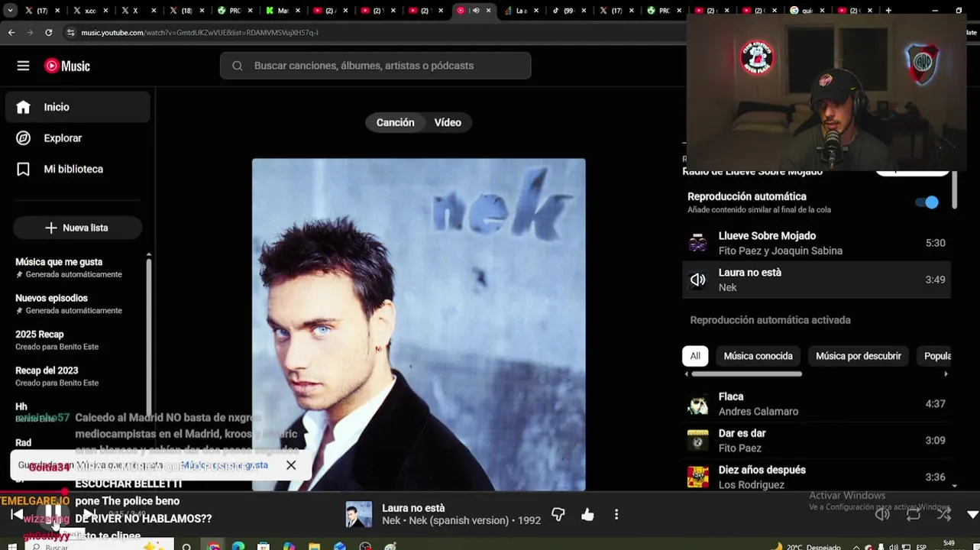Reload the page in Chrome
Screen dimensions: 980x550
coord(48,33)
